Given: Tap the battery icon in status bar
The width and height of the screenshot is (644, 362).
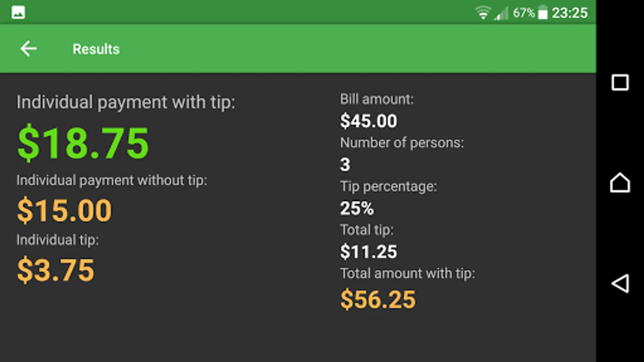Looking at the screenshot, I should (543, 13).
